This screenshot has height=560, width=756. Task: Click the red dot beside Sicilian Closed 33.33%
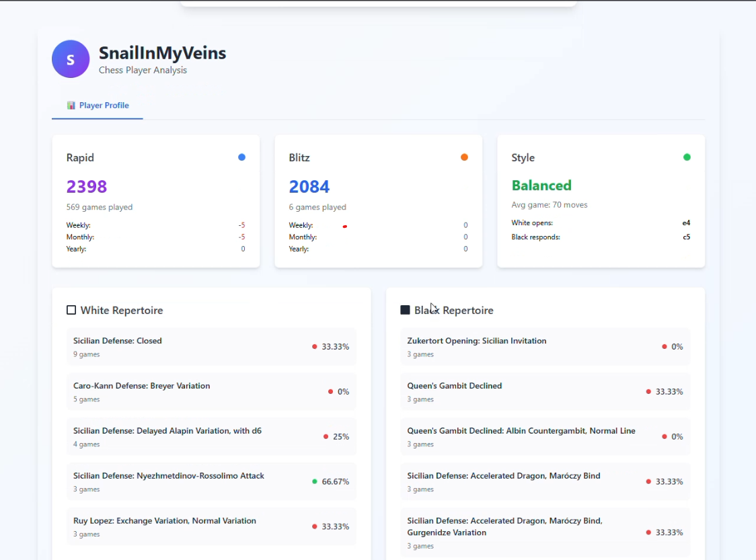(314, 346)
